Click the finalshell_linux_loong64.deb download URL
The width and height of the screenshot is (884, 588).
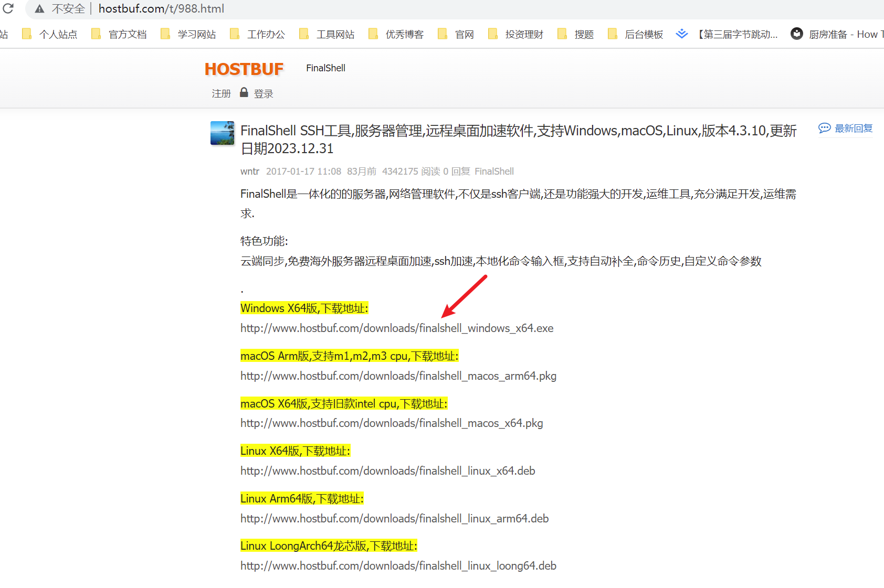398,566
